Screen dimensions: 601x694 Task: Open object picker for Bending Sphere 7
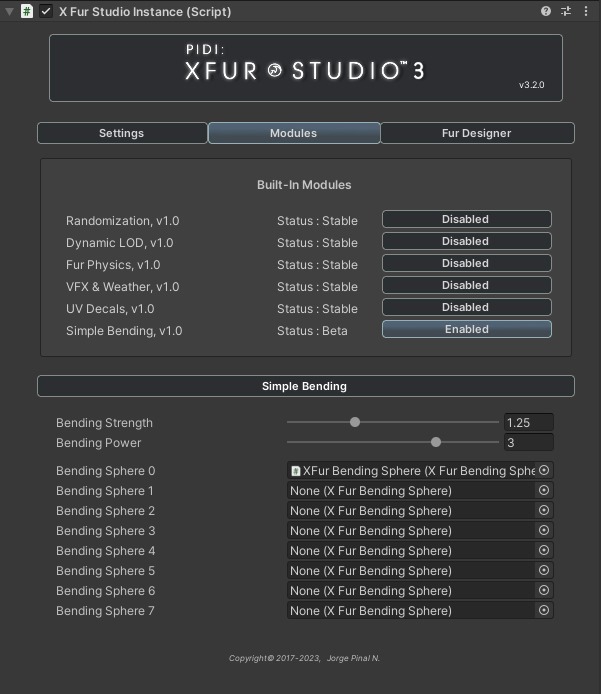(x=544, y=610)
